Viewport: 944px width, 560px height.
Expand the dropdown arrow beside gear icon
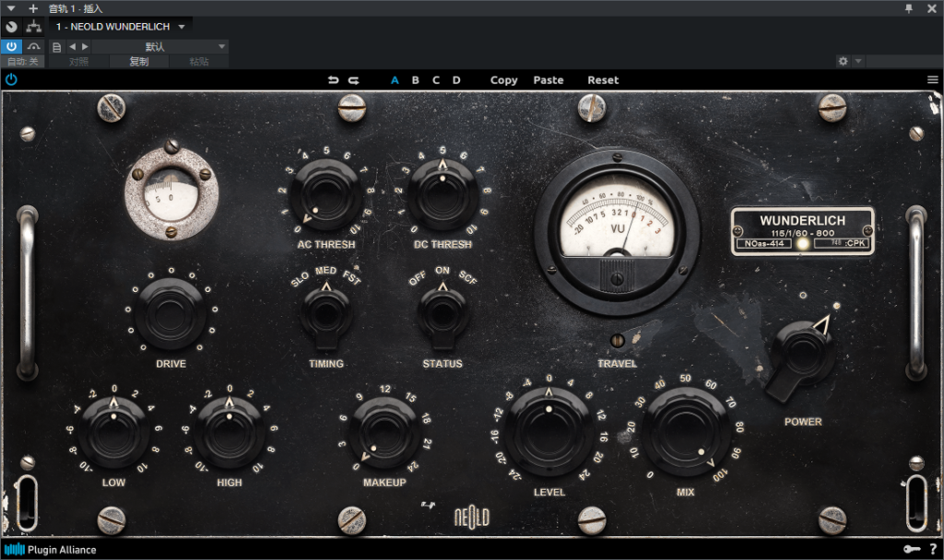[x=858, y=61]
